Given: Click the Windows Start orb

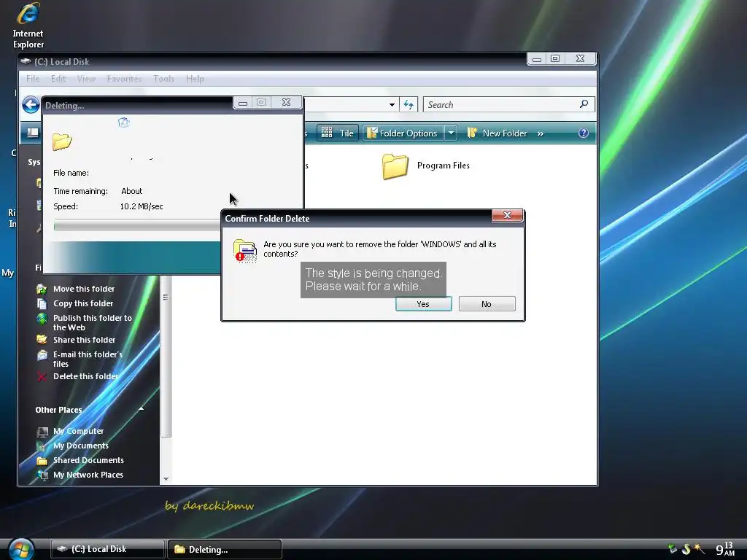Looking at the screenshot, I should (21, 549).
